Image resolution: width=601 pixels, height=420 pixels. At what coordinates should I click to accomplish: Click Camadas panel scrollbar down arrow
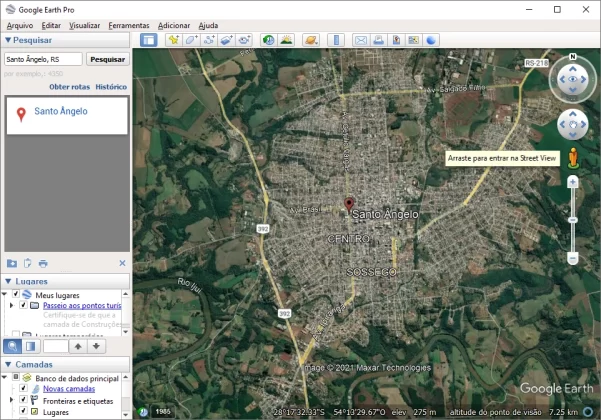(126, 415)
